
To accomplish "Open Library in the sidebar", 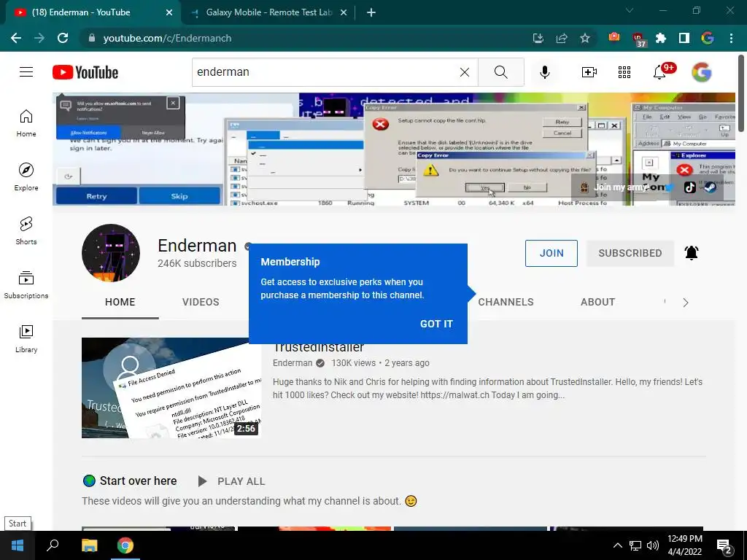I will tap(26, 339).
